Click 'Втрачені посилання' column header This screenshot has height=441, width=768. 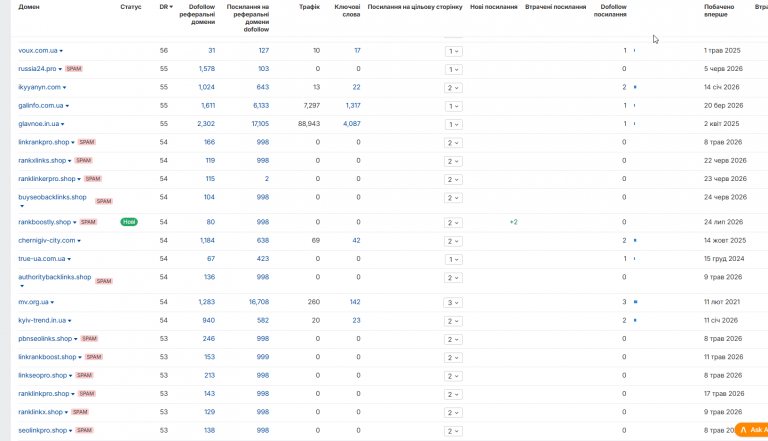point(555,7)
